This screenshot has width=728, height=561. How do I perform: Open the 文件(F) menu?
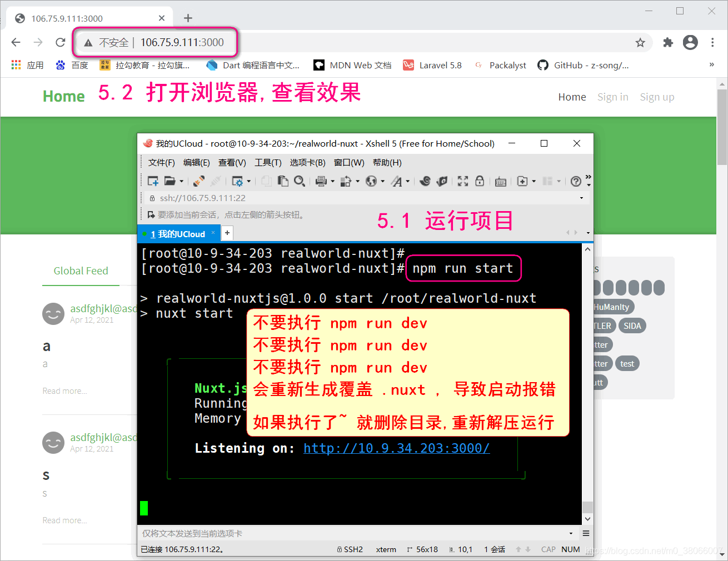point(161,163)
